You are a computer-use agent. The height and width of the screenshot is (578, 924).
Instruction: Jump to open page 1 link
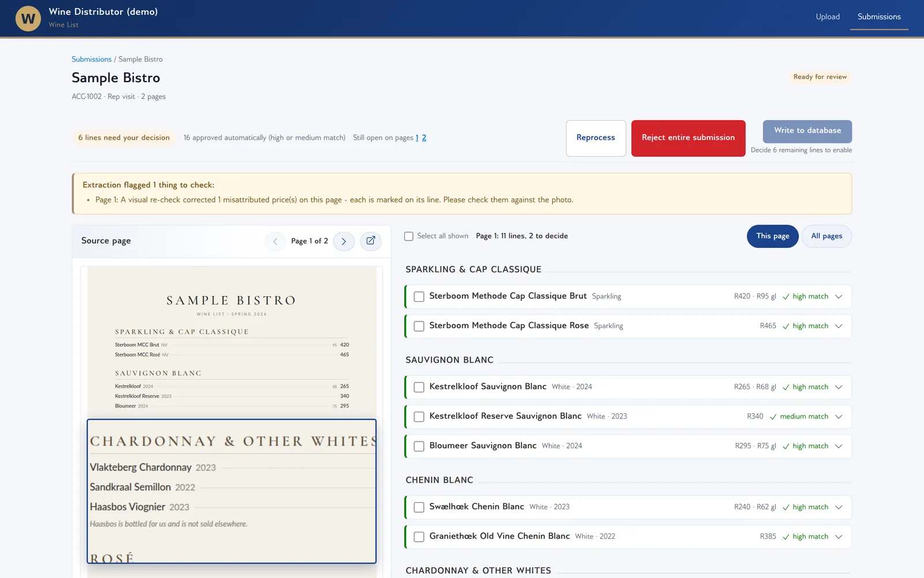pos(417,138)
